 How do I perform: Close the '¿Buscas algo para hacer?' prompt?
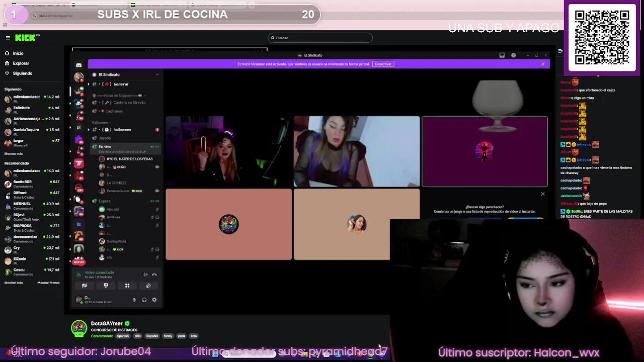(x=542, y=194)
